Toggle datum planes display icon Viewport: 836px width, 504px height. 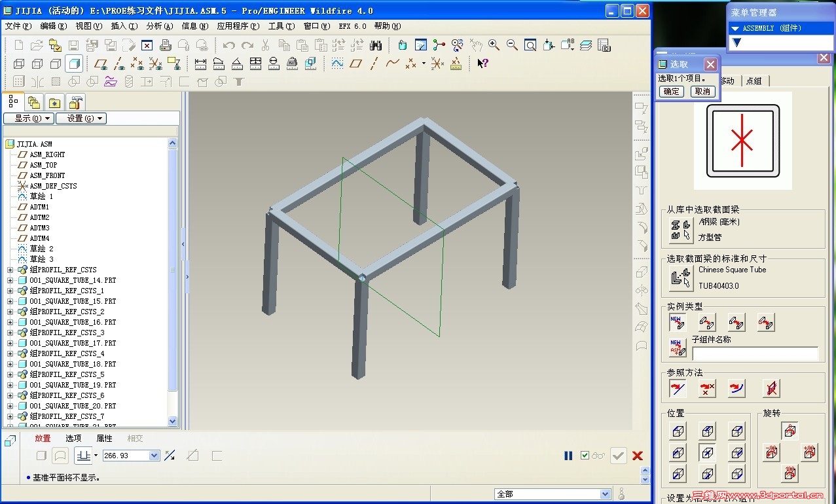[x=100, y=63]
